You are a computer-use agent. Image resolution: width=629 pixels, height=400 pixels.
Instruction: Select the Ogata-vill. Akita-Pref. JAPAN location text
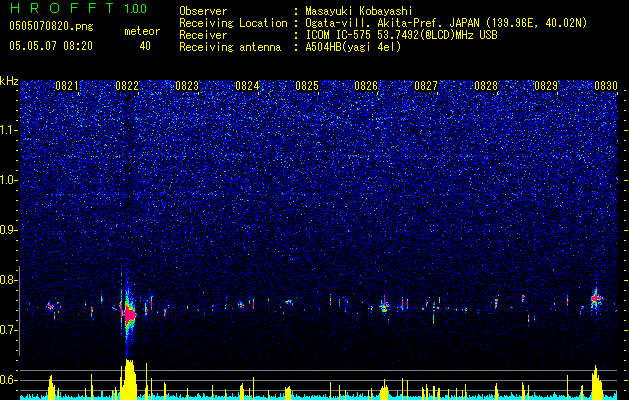click(446, 23)
